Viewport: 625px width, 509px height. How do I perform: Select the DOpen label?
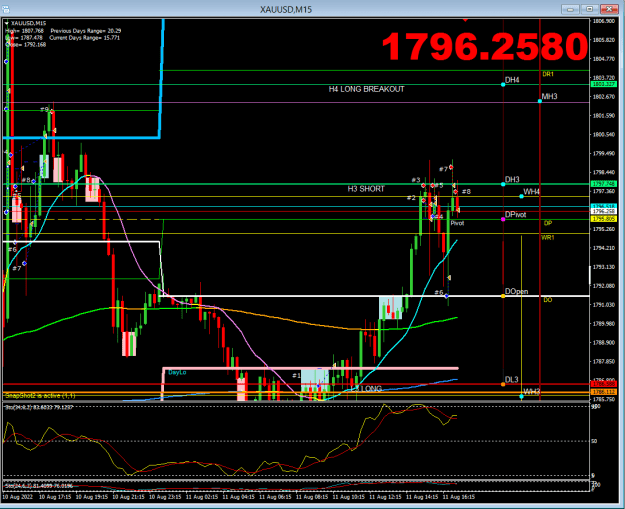pyautogui.click(x=516, y=291)
